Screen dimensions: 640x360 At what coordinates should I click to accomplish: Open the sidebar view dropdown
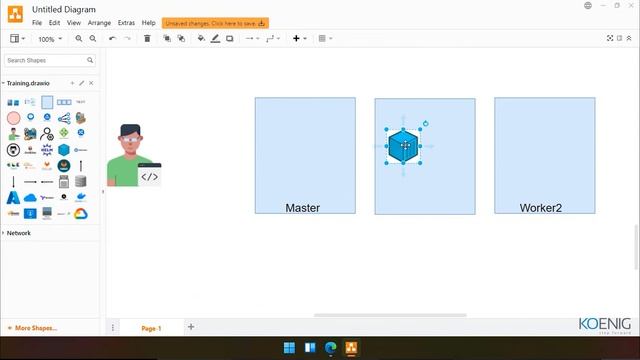pyautogui.click(x=17, y=38)
